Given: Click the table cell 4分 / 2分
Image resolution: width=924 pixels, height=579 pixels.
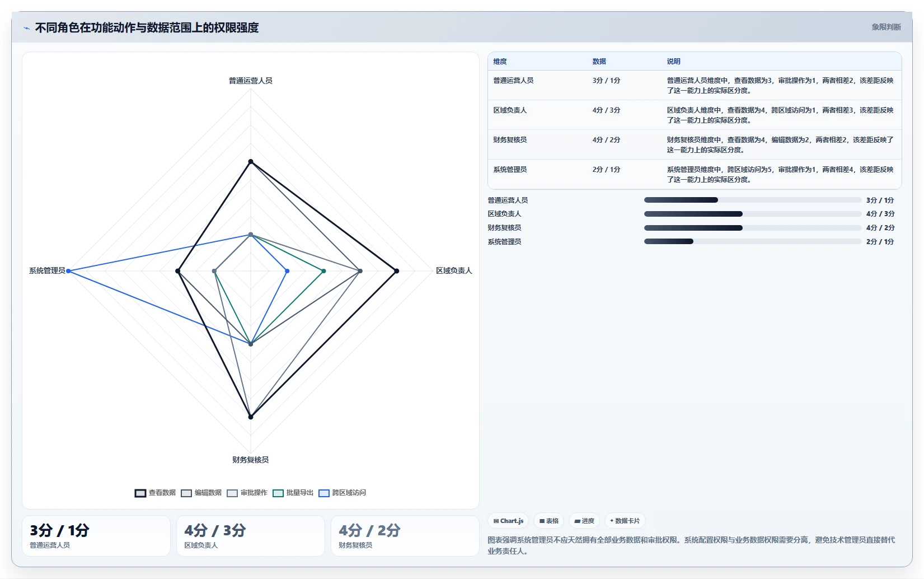Looking at the screenshot, I should [x=606, y=140].
